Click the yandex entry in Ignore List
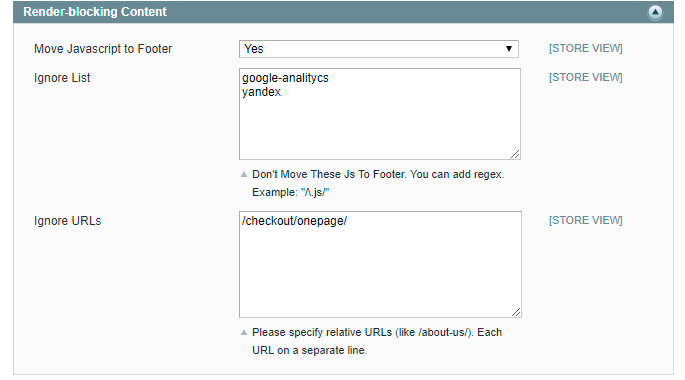 click(x=261, y=92)
